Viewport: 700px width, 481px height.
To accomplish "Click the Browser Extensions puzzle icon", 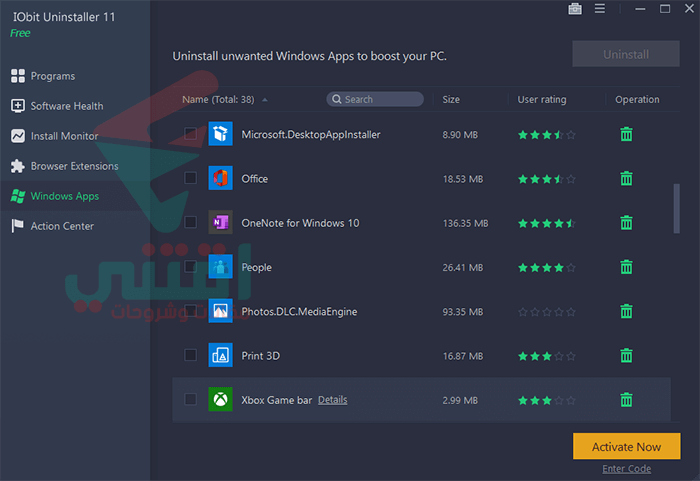I will pos(18,166).
